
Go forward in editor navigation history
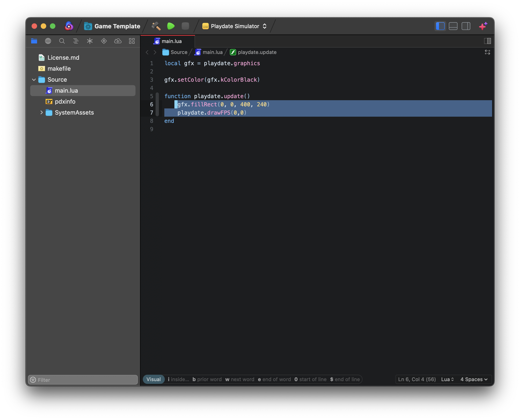(155, 52)
